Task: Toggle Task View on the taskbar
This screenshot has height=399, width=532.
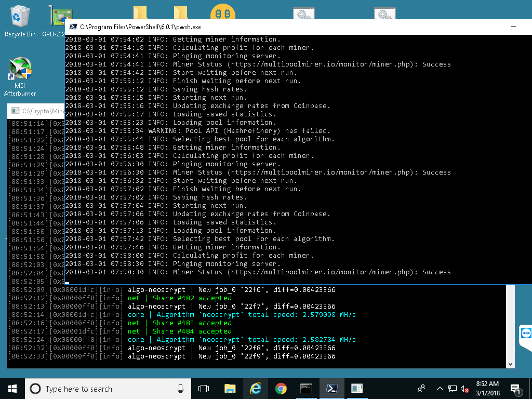Action: click(204, 388)
